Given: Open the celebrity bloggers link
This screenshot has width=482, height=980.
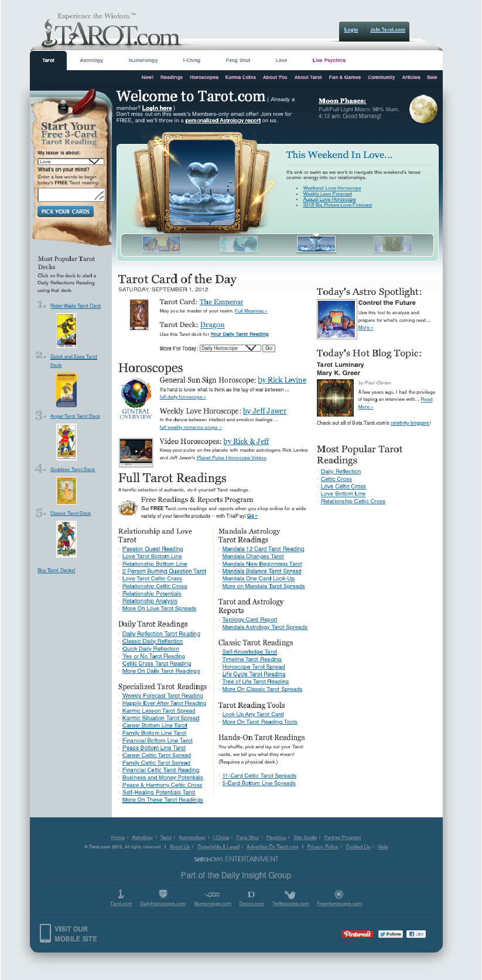Looking at the screenshot, I should pyautogui.click(x=410, y=423).
